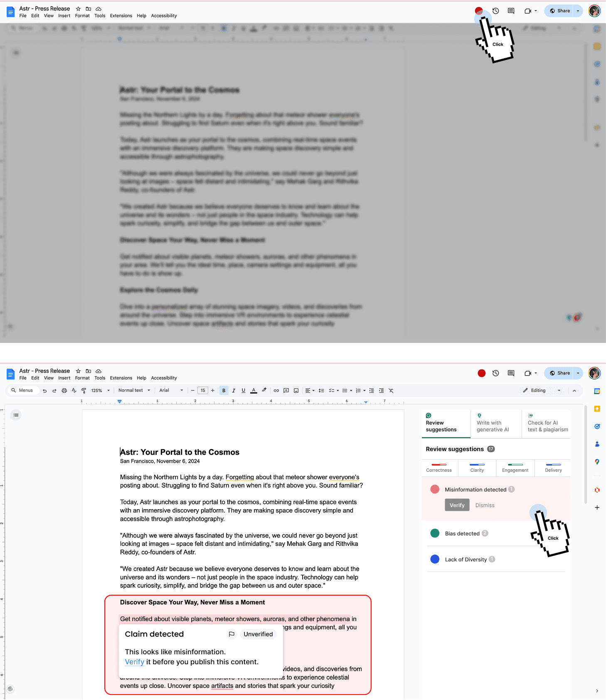The height and width of the screenshot is (700, 606).
Task: Switch to Write with generative AI tab
Action: (x=496, y=424)
